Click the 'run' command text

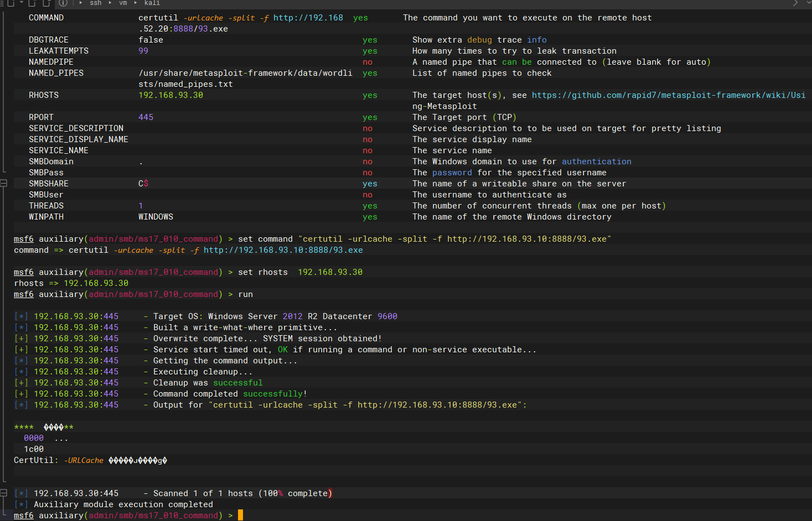[245, 294]
